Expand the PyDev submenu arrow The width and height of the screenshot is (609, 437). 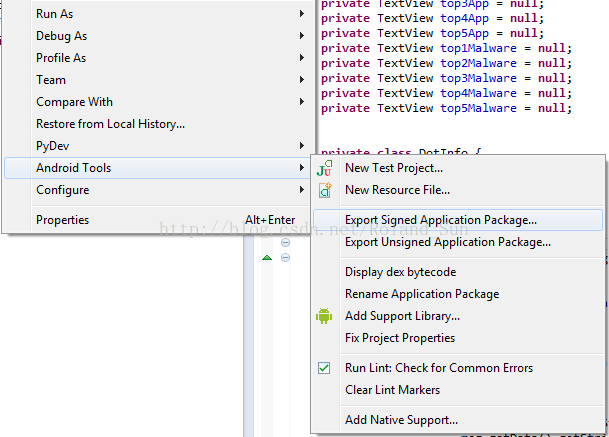pyautogui.click(x=302, y=146)
